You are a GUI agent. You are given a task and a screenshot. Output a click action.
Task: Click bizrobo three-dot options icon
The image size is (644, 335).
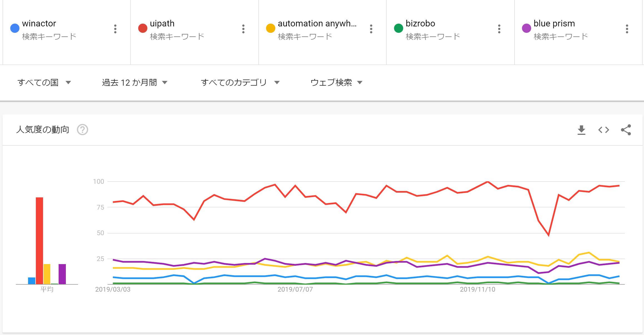(x=499, y=29)
